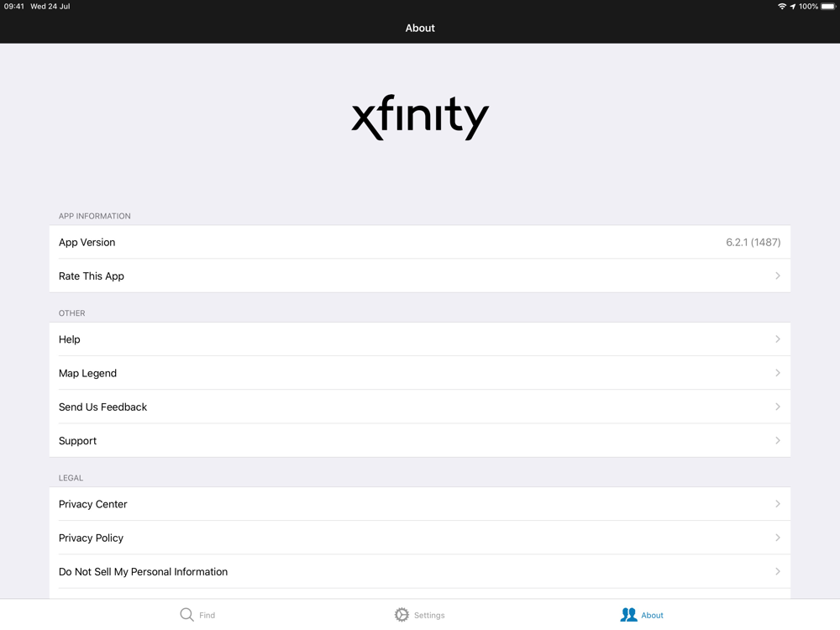The height and width of the screenshot is (630, 840).
Task: Tap the Wed 24 Jul date
Action: [50, 7]
